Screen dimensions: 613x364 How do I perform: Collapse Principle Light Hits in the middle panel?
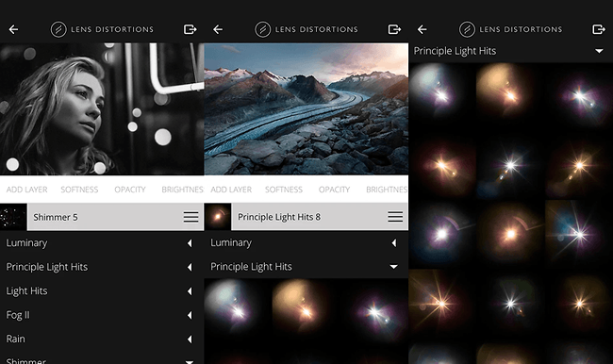[306, 267]
